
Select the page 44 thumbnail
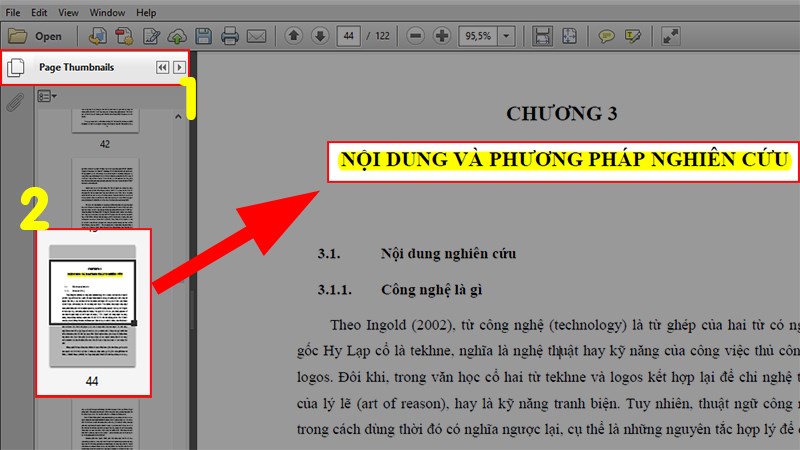tap(92, 306)
